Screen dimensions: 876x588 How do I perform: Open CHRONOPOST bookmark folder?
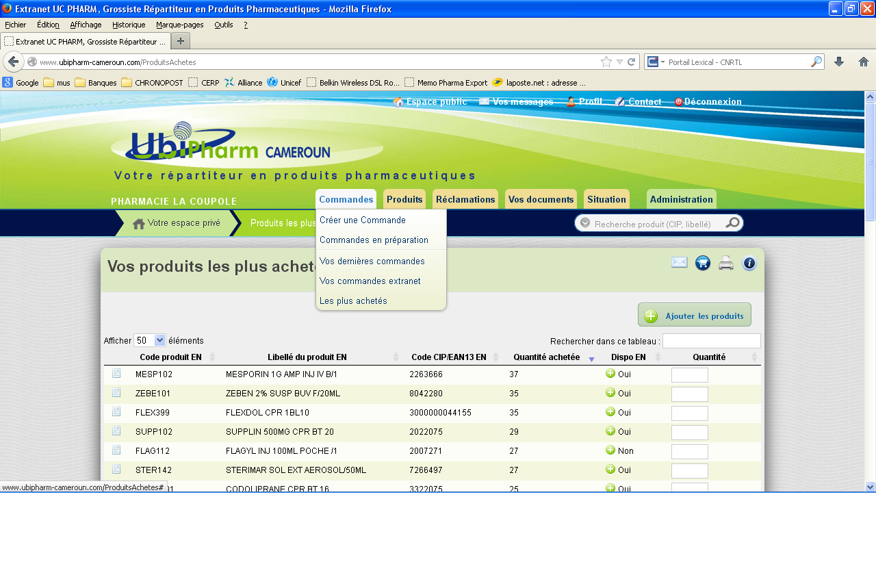(153, 83)
